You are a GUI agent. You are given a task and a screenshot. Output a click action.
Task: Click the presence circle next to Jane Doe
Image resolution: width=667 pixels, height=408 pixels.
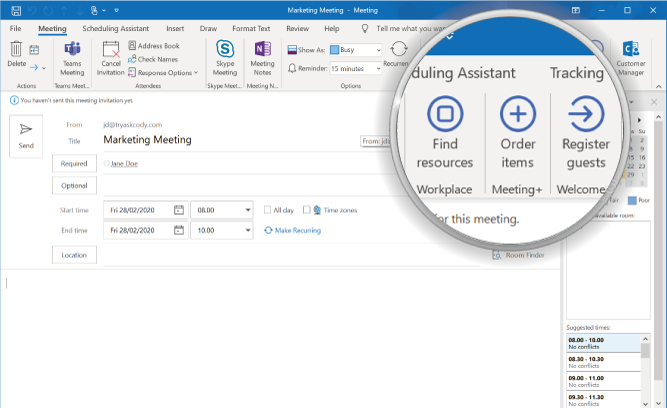tap(106, 163)
